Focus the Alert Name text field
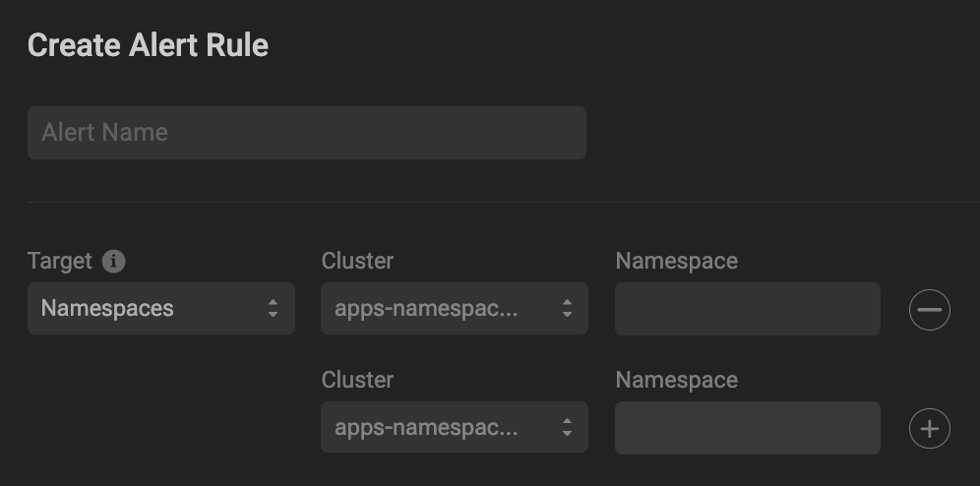980x486 pixels. (306, 133)
